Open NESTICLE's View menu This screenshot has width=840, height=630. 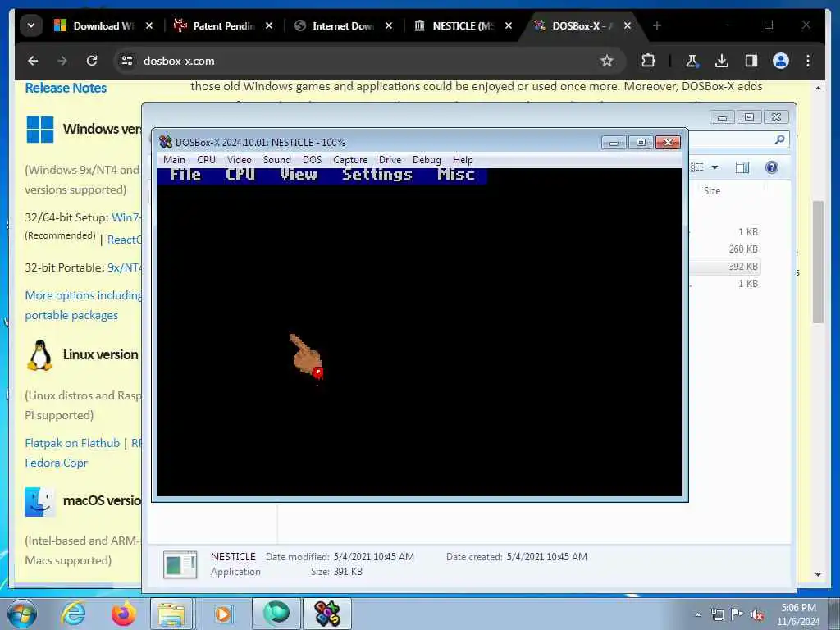pos(299,175)
